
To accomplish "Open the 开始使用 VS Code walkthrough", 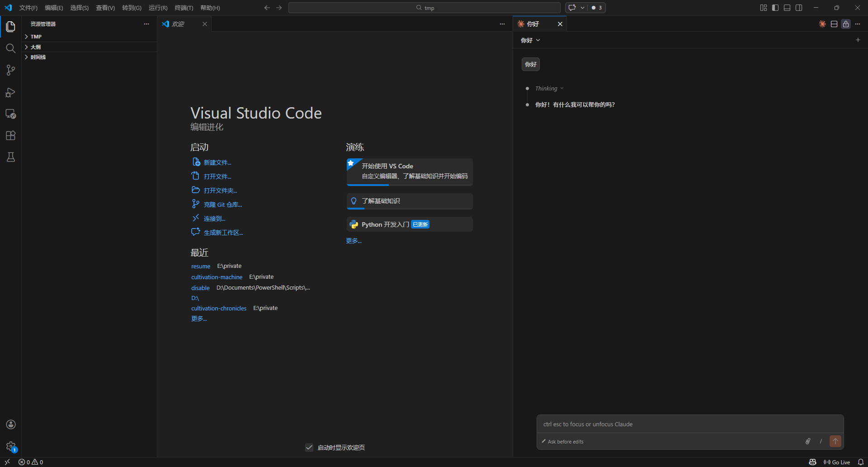I will click(410, 172).
